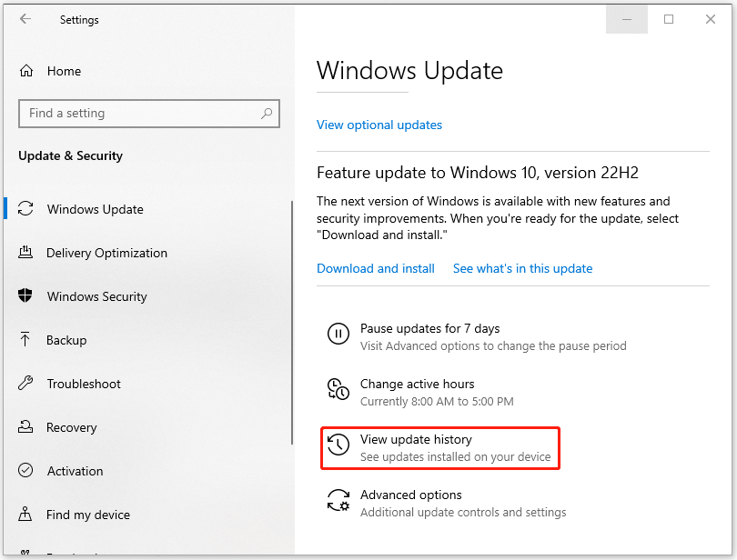Click the update history clock icon

point(338,445)
